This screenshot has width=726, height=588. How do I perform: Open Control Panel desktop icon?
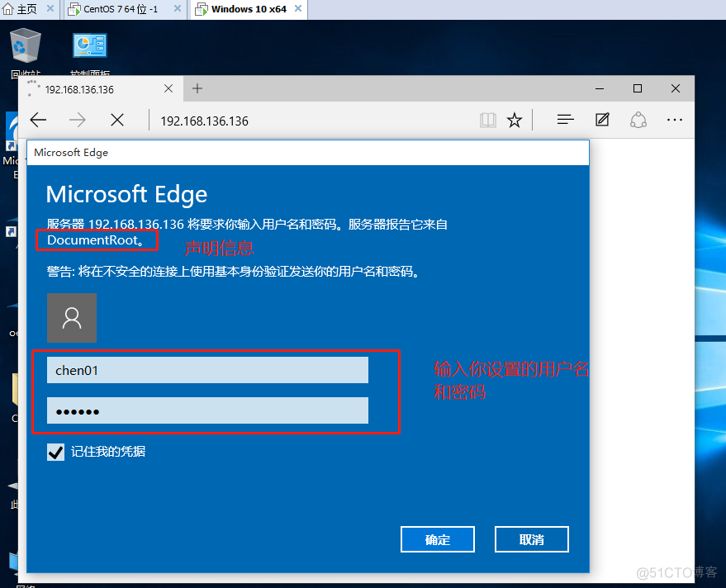90,53
